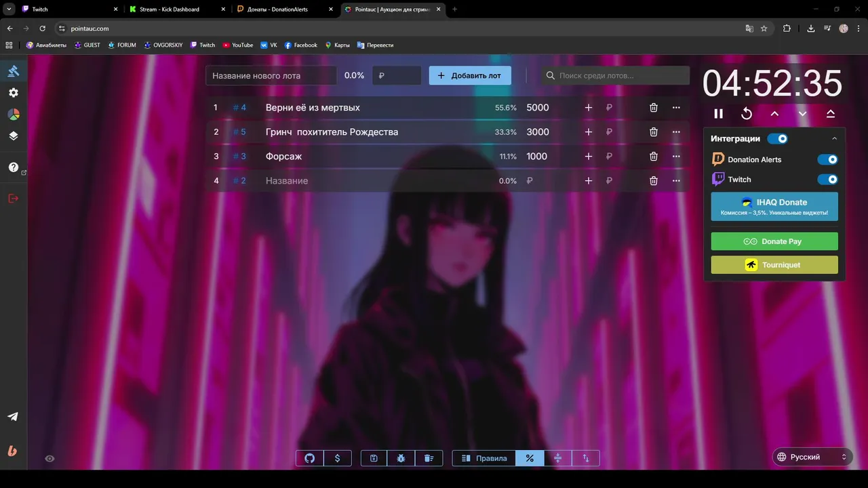Image resolution: width=868 pixels, height=488 pixels.
Task: Click the red logout icon in sidebar
Action: (x=14, y=198)
